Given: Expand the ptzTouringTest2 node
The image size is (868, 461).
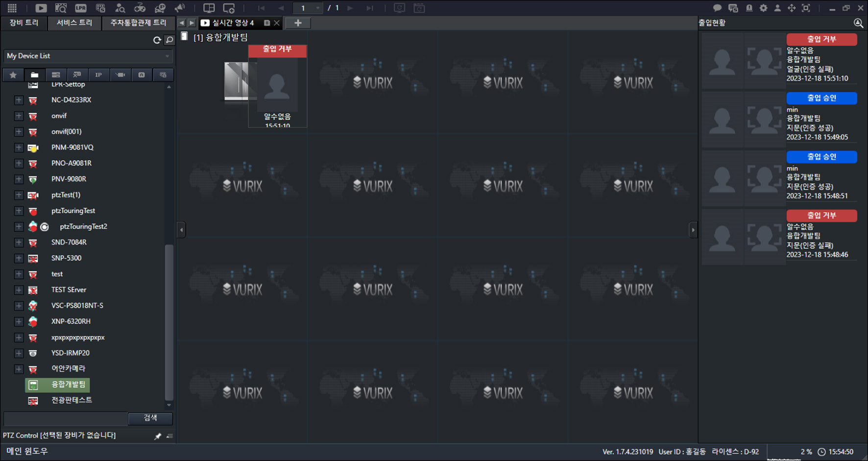Looking at the screenshot, I should click(x=19, y=227).
